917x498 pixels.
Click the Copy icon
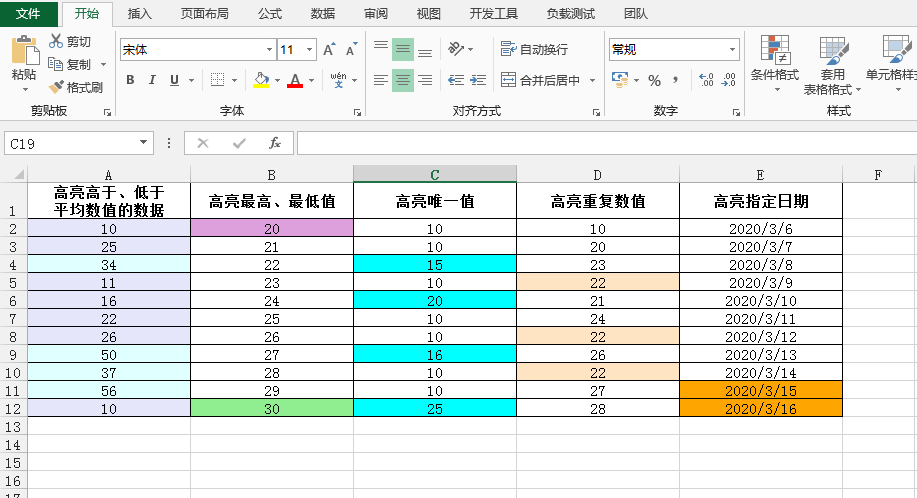[55, 64]
